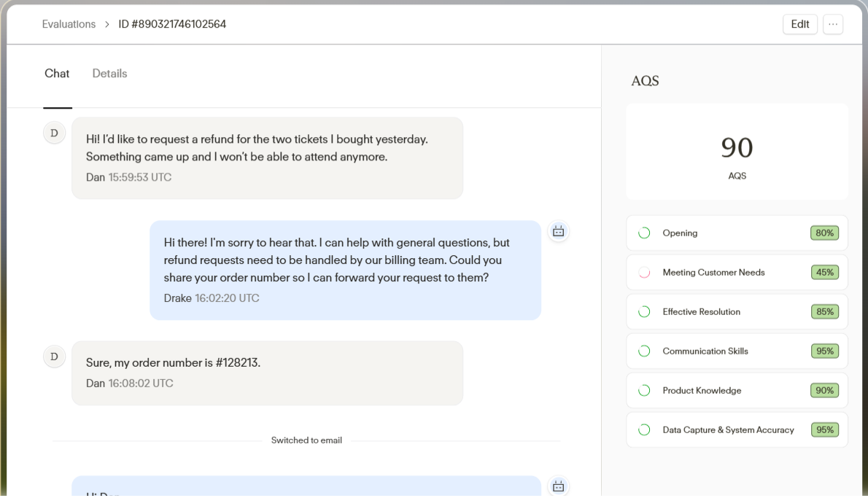Open the three-dots more options menu
This screenshot has height=498, width=868.
(x=832, y=24)
